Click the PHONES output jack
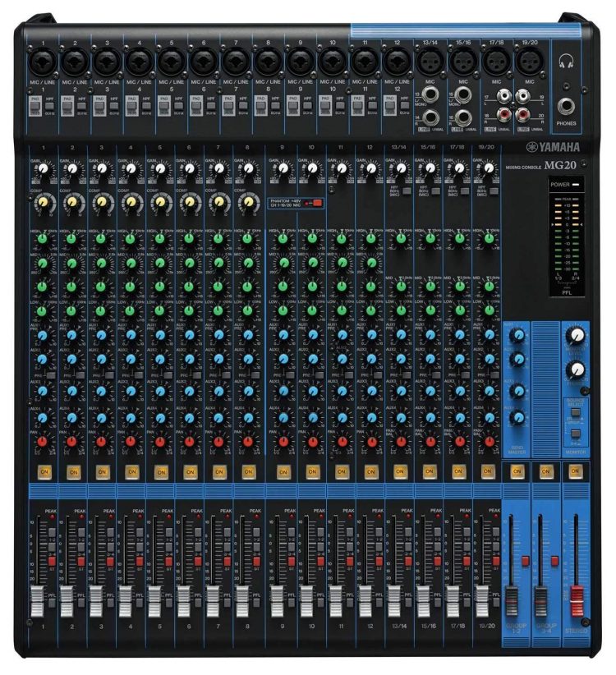616x675 pixels. [566, 105]
